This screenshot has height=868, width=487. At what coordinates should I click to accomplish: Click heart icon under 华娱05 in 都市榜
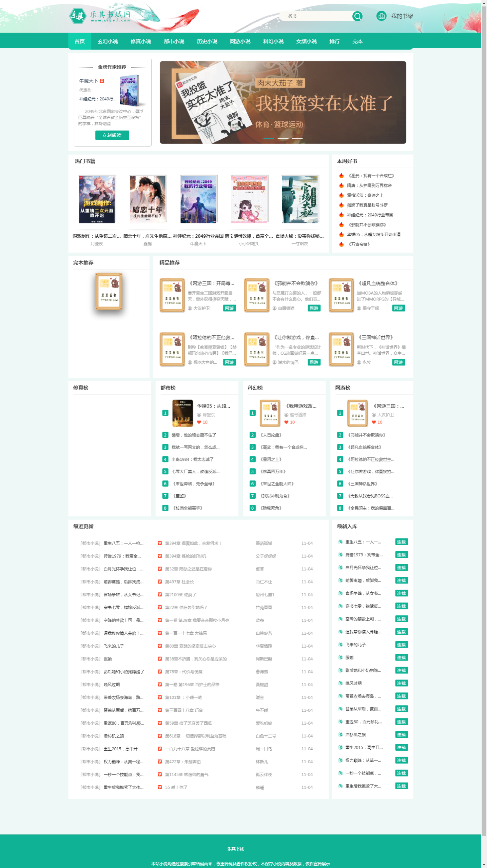(x=199, y=422)
